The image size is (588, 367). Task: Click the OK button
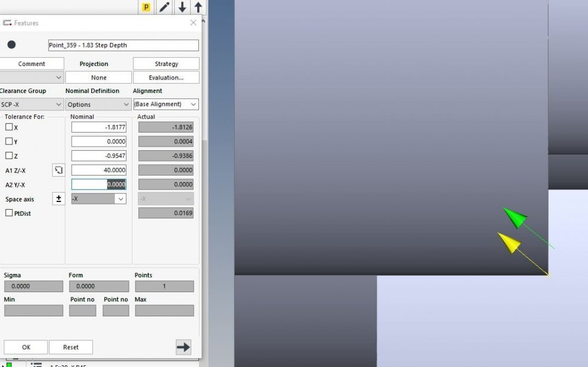tap(26, 347)
